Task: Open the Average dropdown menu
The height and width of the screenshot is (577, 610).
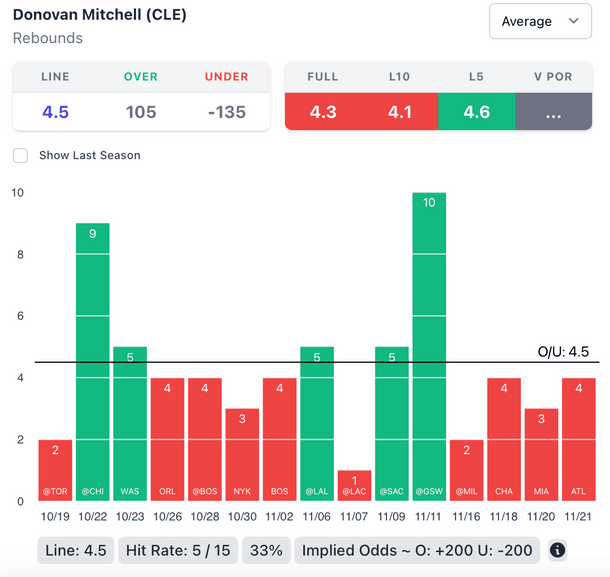Action: click(540, 21)
